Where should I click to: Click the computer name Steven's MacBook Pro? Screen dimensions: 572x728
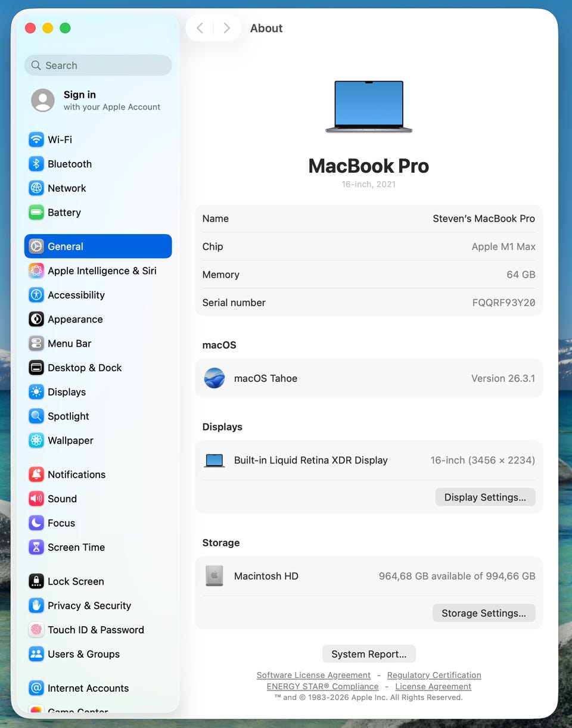[x=484, y=219]
